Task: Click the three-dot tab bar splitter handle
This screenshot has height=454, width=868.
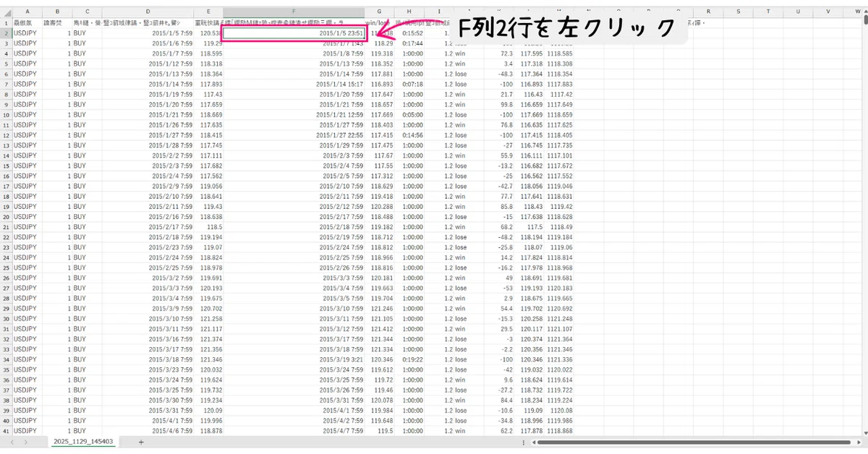Action: (x=523, y=441)
